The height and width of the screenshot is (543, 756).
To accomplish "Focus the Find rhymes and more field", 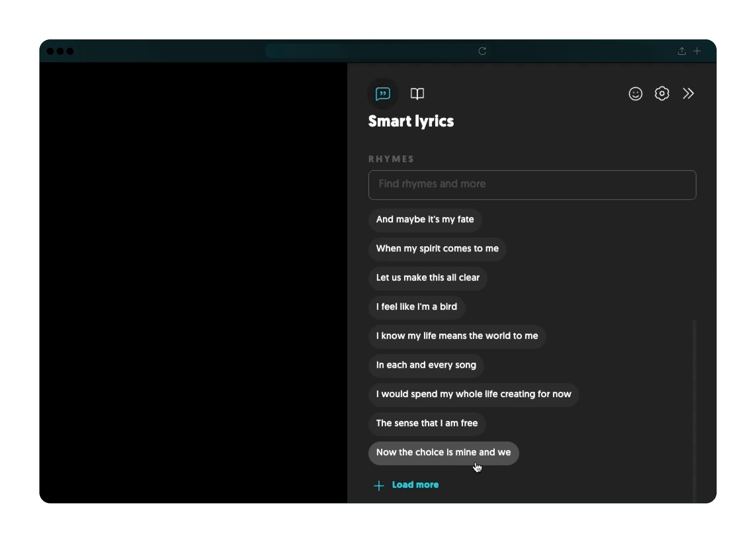I will (532, 185).
